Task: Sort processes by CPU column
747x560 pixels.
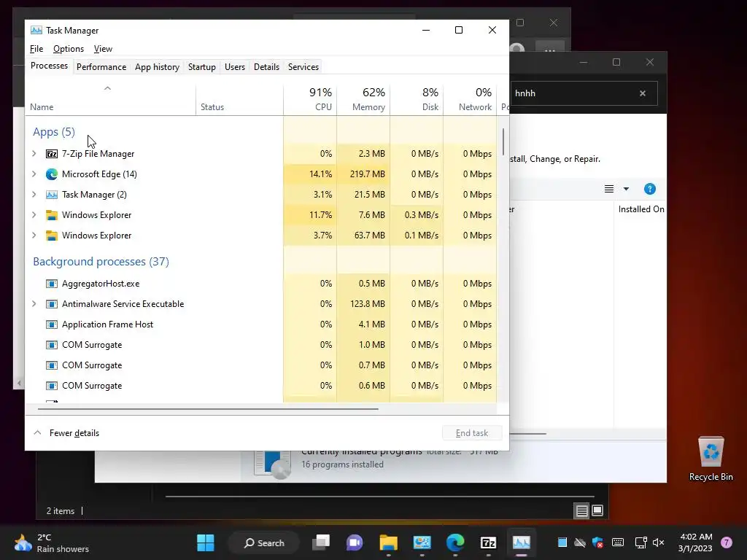Action: pyautogui.click(x=310, y=99)
